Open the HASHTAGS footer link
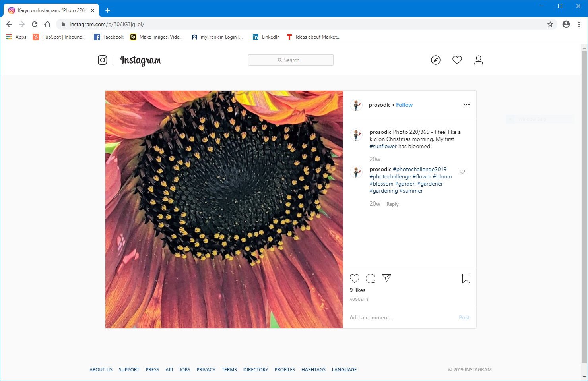This screenshot has height=381, width=588. click(313, 370)
